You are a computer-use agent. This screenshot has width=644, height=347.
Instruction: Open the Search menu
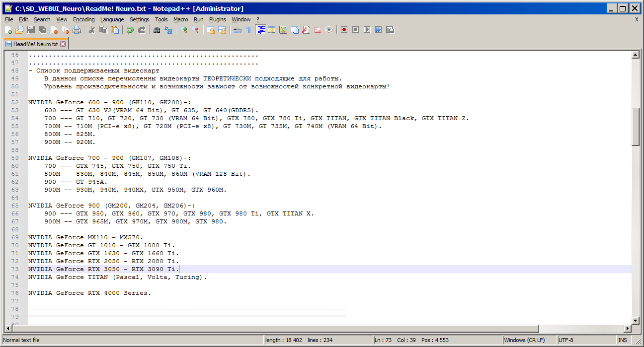[42, 19]
